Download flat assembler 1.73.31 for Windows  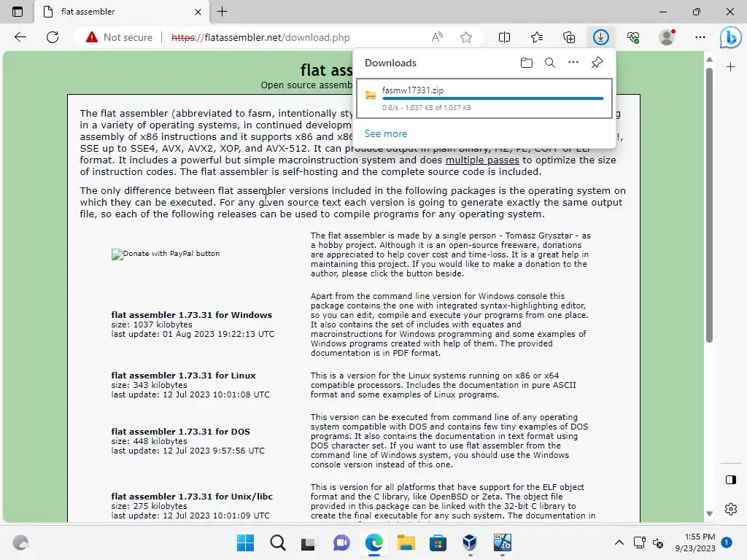pyautogui.click(x=192, y=315)
